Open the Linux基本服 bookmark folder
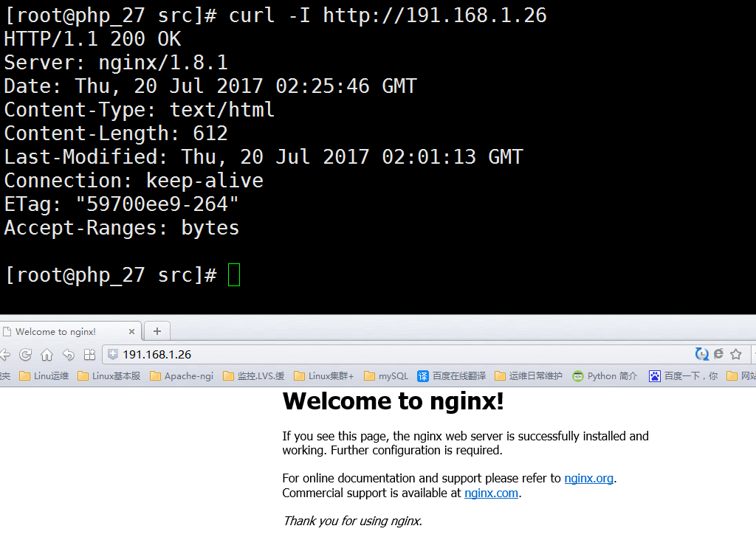 pos(109,376)
